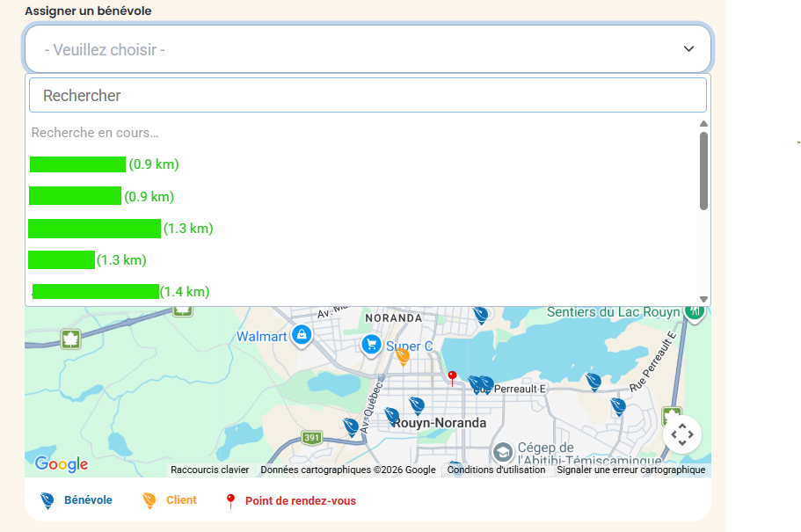The height and width of the screenshot is (532, 801).
Task: Select the first 0.9 km volunteer option
Action: tap(104, 164)
